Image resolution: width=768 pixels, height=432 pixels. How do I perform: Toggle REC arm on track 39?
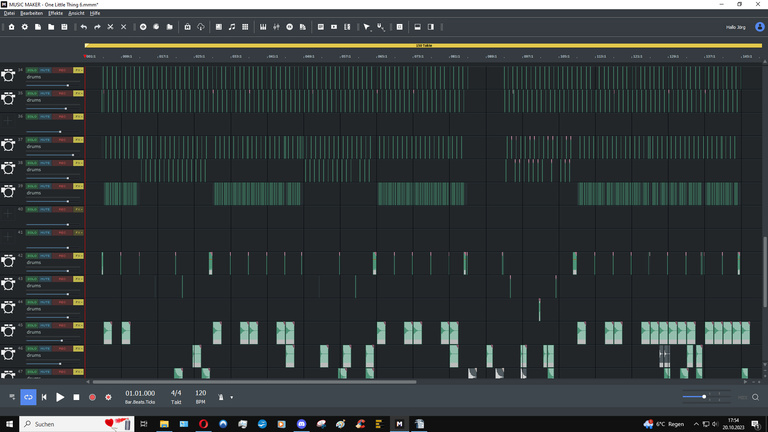(x=61, y=186)
